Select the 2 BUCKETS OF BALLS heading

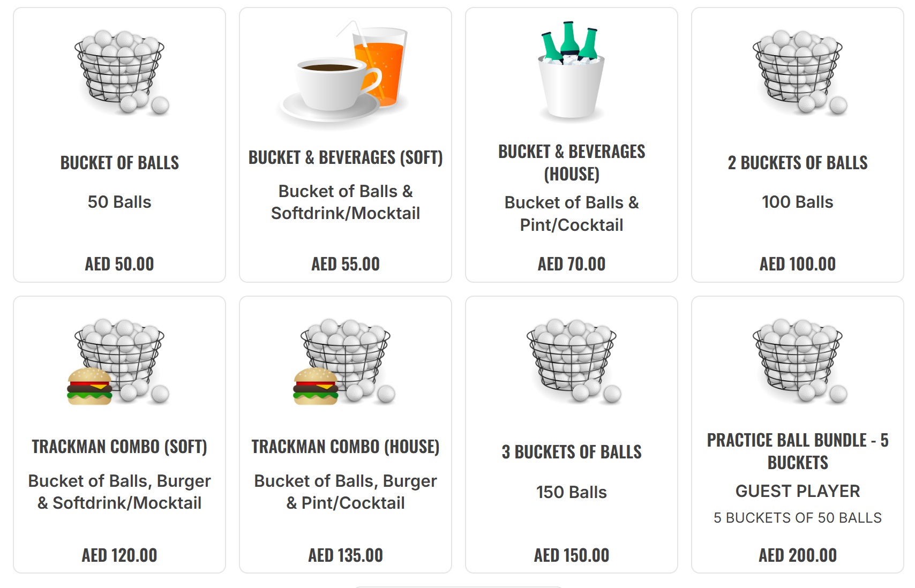point(798,163)
